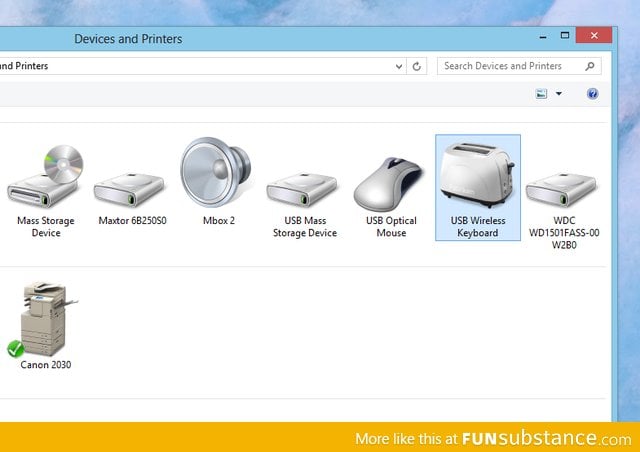Select the Maxtor 6B250S0 drive icon

129,189
